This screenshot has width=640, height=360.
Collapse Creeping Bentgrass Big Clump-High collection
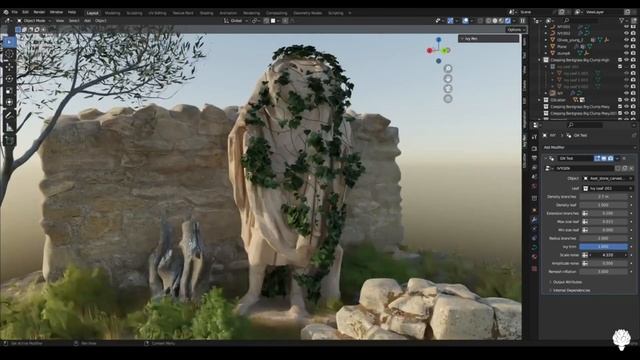pos(540,60)
